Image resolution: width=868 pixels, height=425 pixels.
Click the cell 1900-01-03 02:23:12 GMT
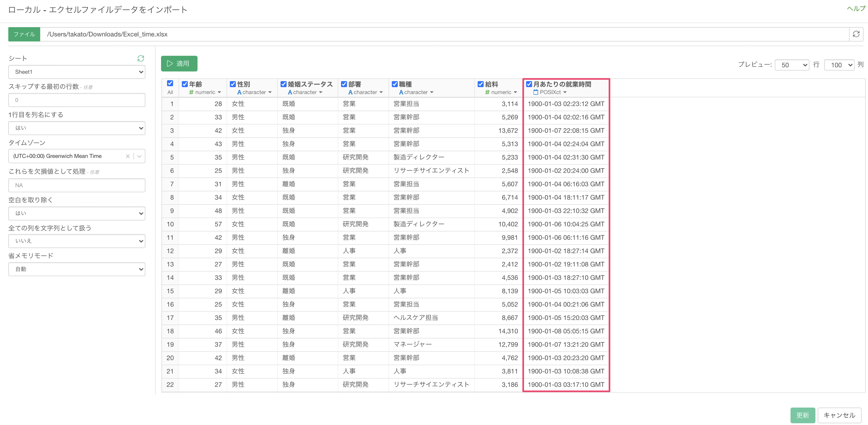click(x=566, y=104)
